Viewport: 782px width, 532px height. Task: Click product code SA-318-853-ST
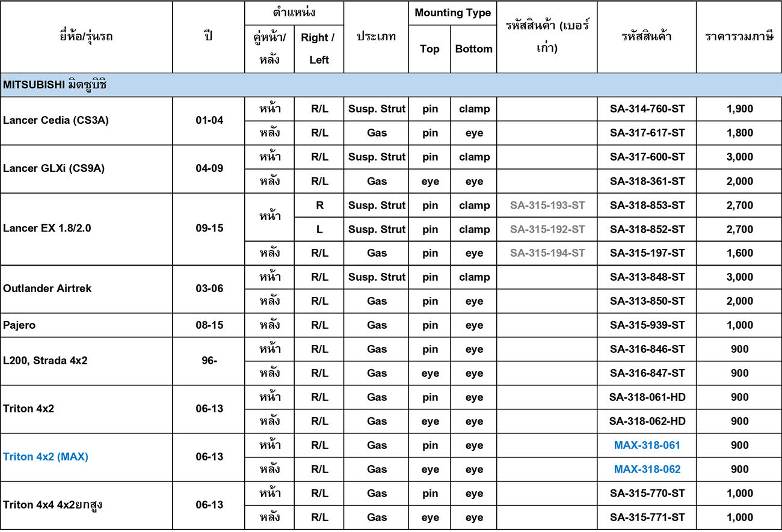(647, 205)
